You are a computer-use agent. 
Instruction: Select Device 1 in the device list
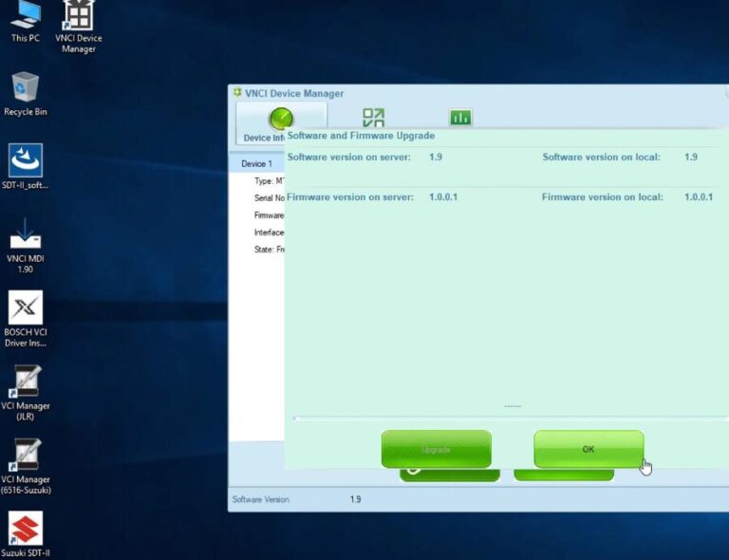pos(256,164)
